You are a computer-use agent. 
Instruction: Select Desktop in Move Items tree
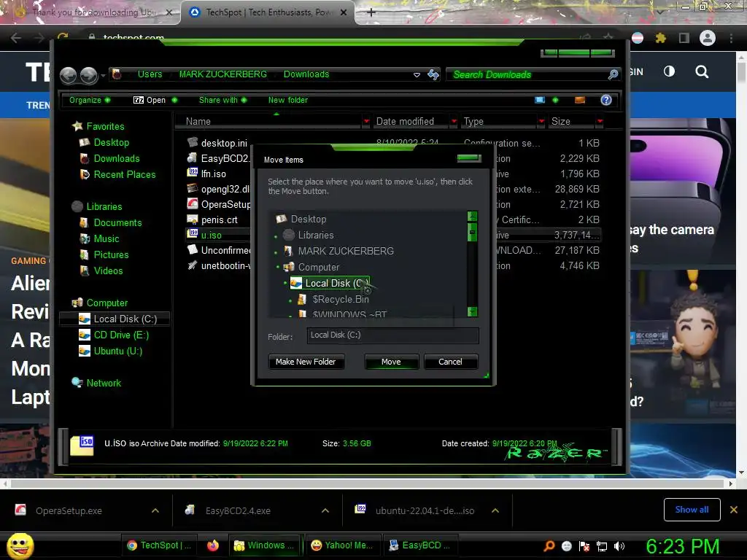[301, 219]
